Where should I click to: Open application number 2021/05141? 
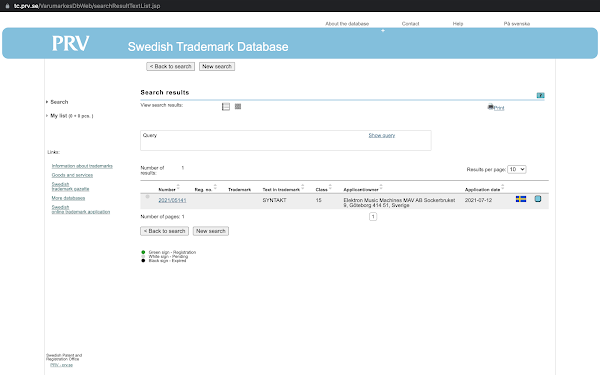pyautogui.click(x=172, y=200)
